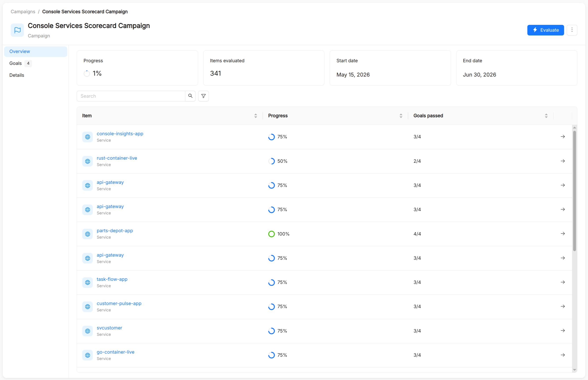This screenshot has width=588, height=380.
Task: Click globe icon beside customer-pulse-app
Action: (x=87, y=307)
